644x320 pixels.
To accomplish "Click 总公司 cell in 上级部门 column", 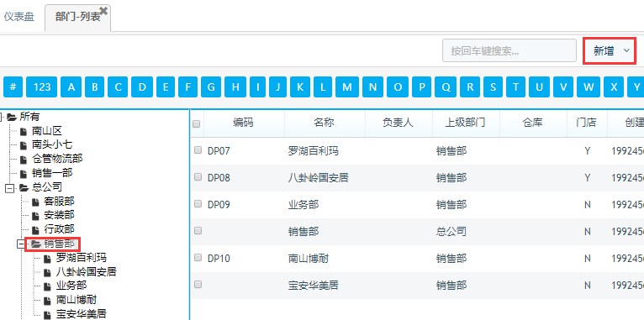I will pyautogui.click(x=451, y=231).
